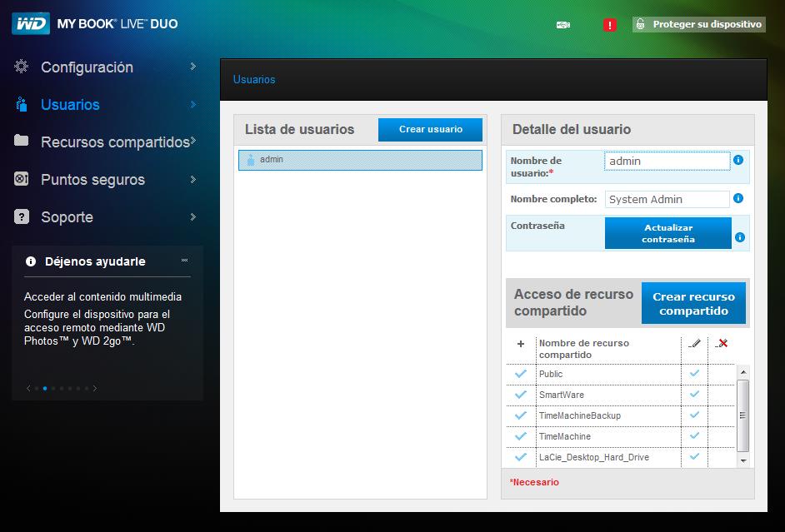Click the shared resources list scrollbar down arrow
This screenshot has width=785, height=532.
(742, 460)
